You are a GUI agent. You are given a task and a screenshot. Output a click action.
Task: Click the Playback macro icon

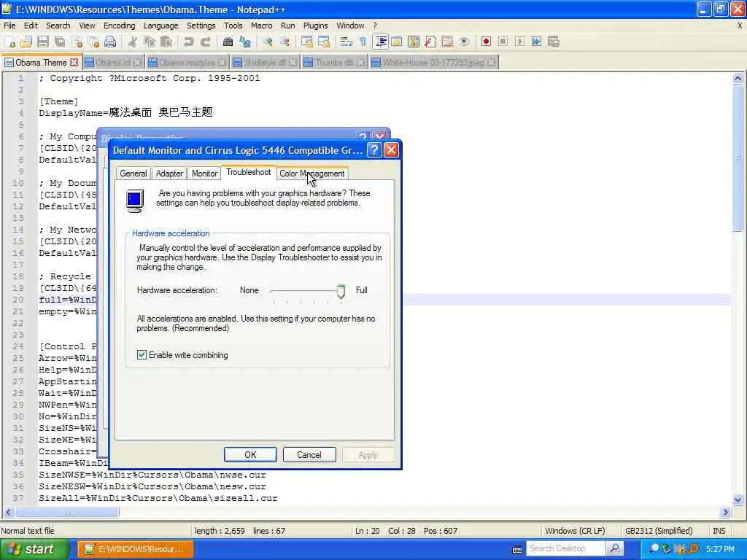pos(519,42)
